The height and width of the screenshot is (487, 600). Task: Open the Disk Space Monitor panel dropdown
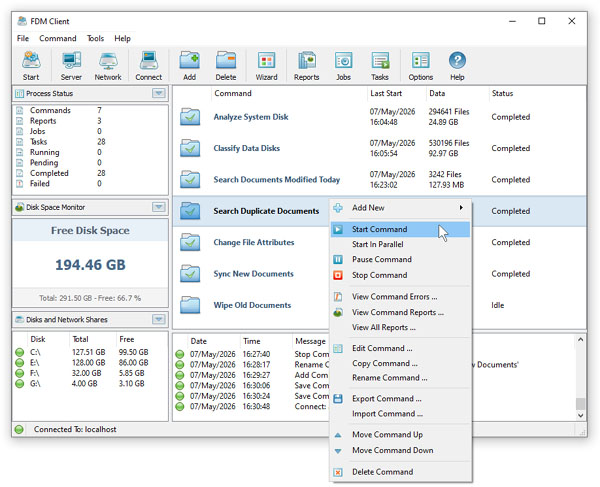pos(159,207)
